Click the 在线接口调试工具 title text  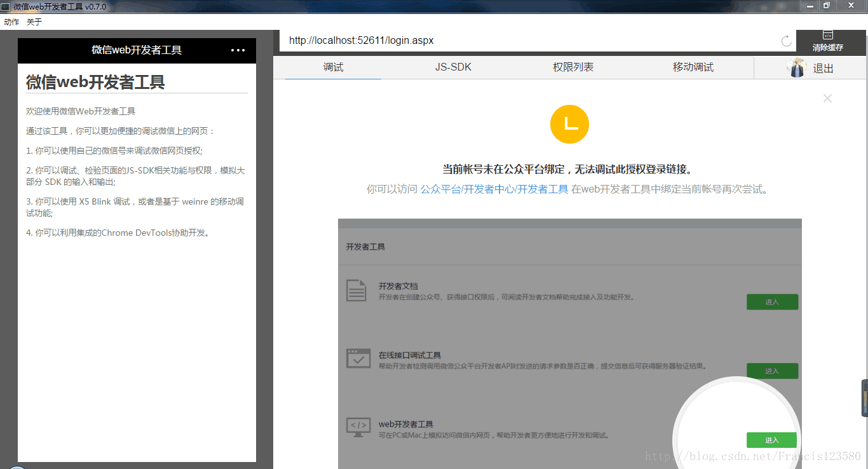click(410, 355)
